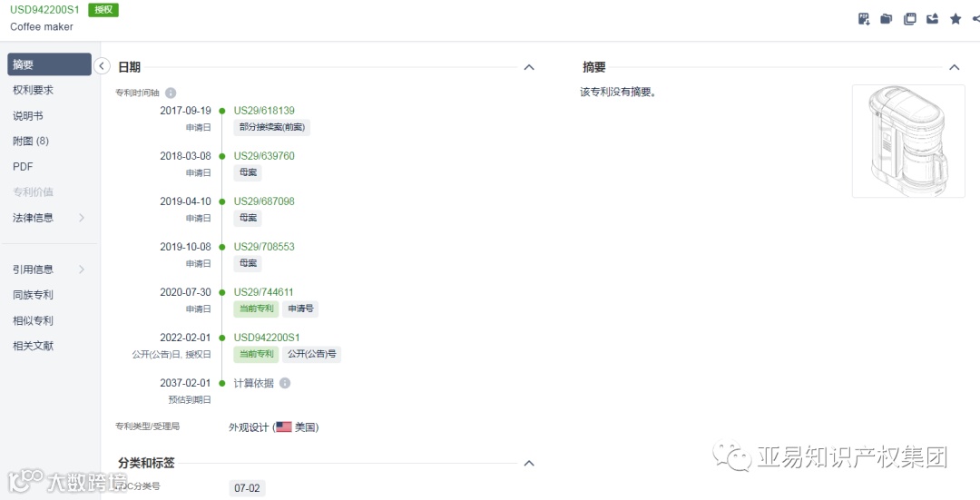Collapse the sidebar with the left-arrow circle button
This screenshot has width=980, height=500.
pyautogui.click(x=102, y=65)
